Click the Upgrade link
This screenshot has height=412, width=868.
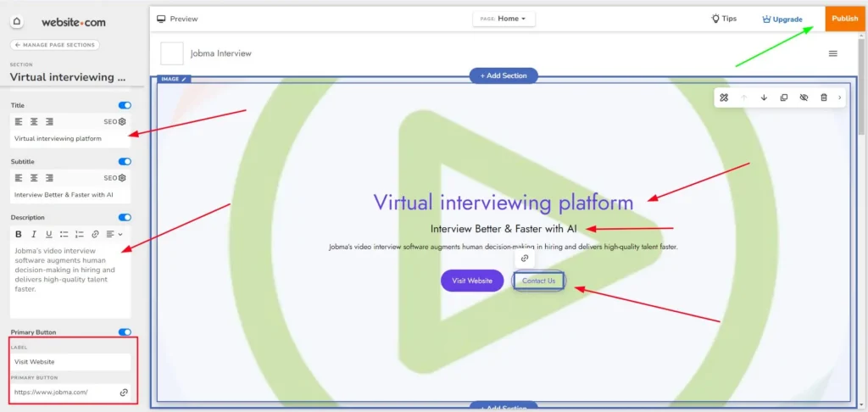[x=782, y=19]
